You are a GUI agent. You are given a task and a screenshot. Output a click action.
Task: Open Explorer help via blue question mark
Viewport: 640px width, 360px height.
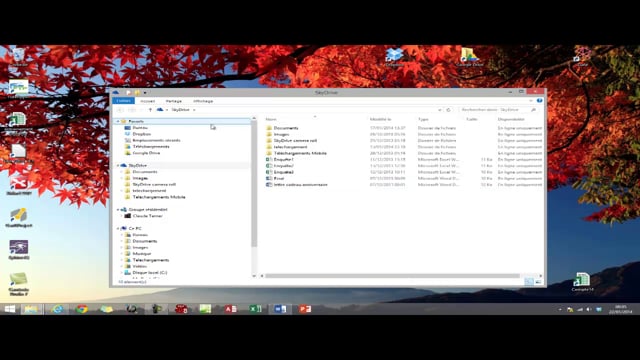[540, 100]
